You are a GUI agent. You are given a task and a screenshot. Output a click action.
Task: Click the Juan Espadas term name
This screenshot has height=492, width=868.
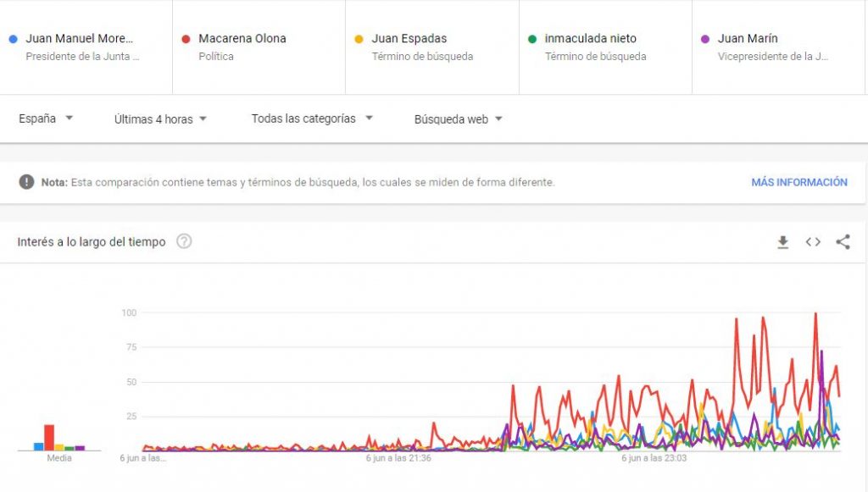pyautogui.click(x=409, y=39)
